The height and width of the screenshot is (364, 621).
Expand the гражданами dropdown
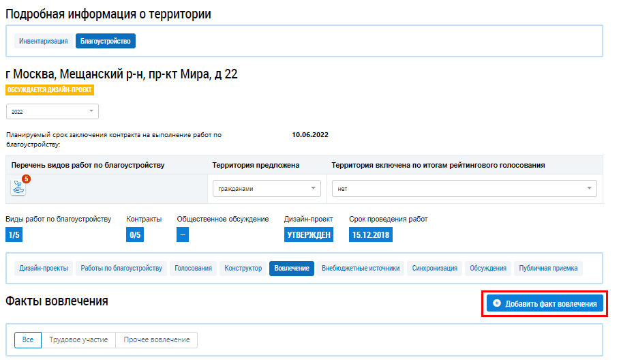click(x=267, y=189)
